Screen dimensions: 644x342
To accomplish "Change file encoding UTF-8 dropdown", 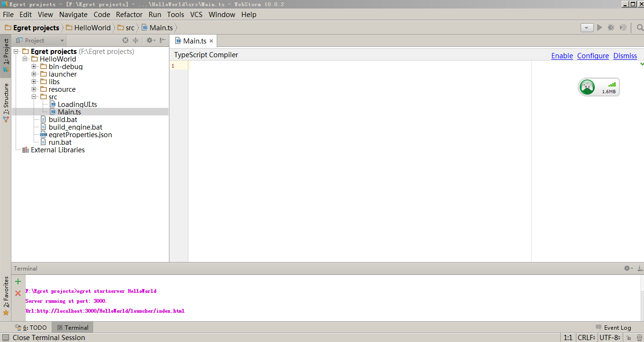I will point(610,338).
